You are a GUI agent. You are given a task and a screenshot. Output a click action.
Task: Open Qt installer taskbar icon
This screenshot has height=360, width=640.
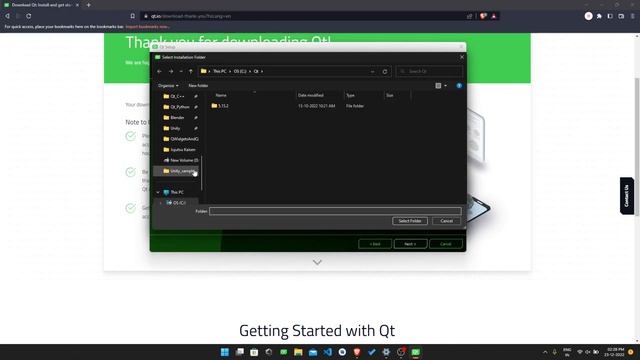coord(416,352)
